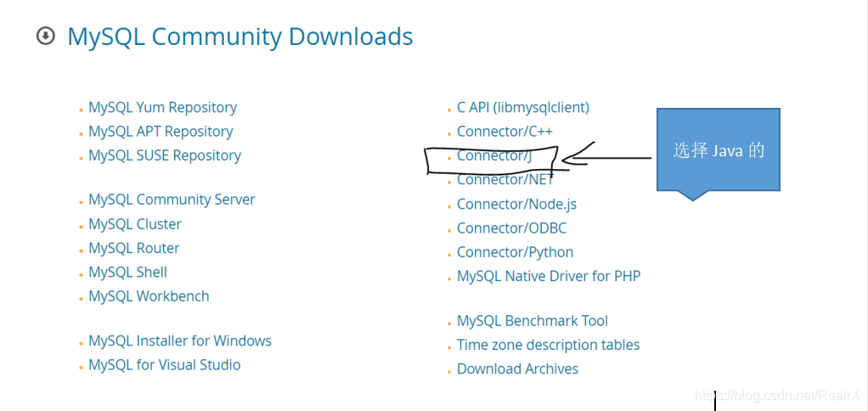Open Connector/Node.js link
Screen dimensions: 868x411
[516, 204]
